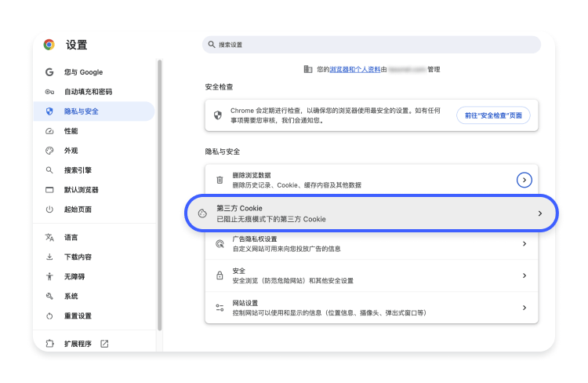Click the accessibility icon for 无障碍
This screenshot has width=588, height=383.
[x=49, y=277]
